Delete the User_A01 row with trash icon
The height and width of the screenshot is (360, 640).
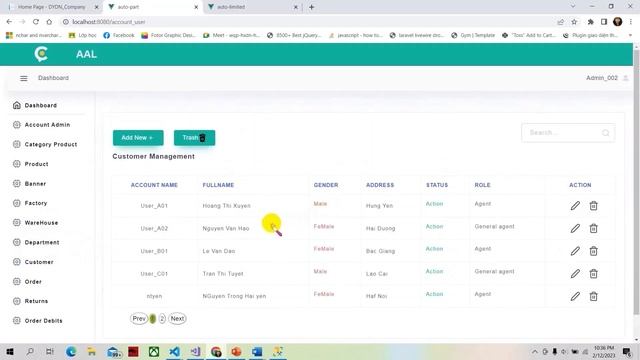593,206
